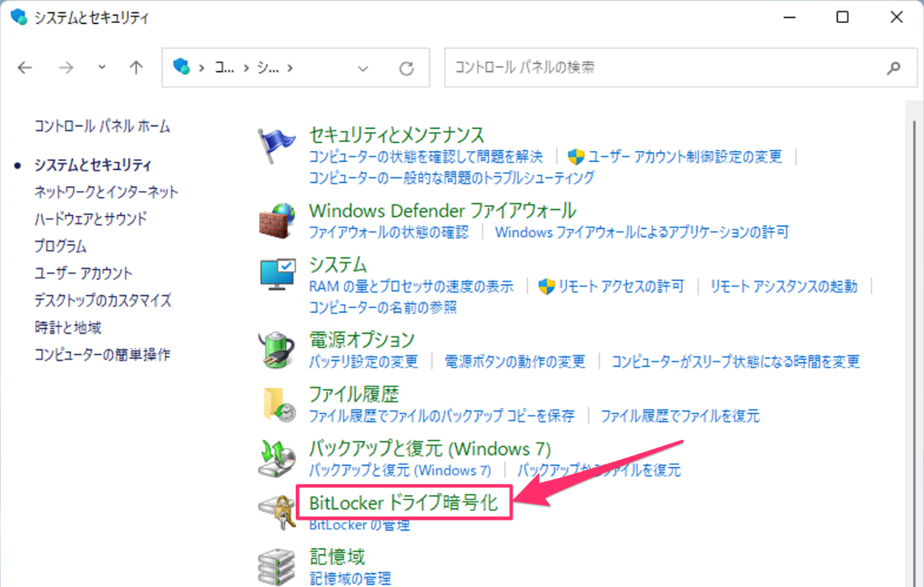This screenshot has height=587, width=924.
Task: Click the File History folder clock icon
Action: tap(278, 405)
